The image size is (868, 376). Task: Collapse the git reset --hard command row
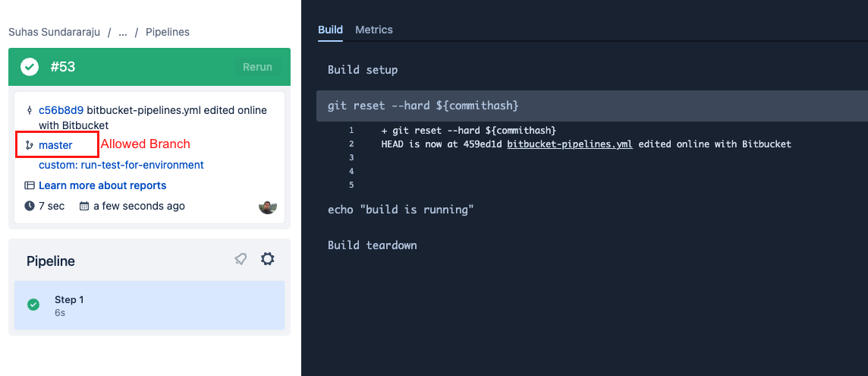[423, 106]
